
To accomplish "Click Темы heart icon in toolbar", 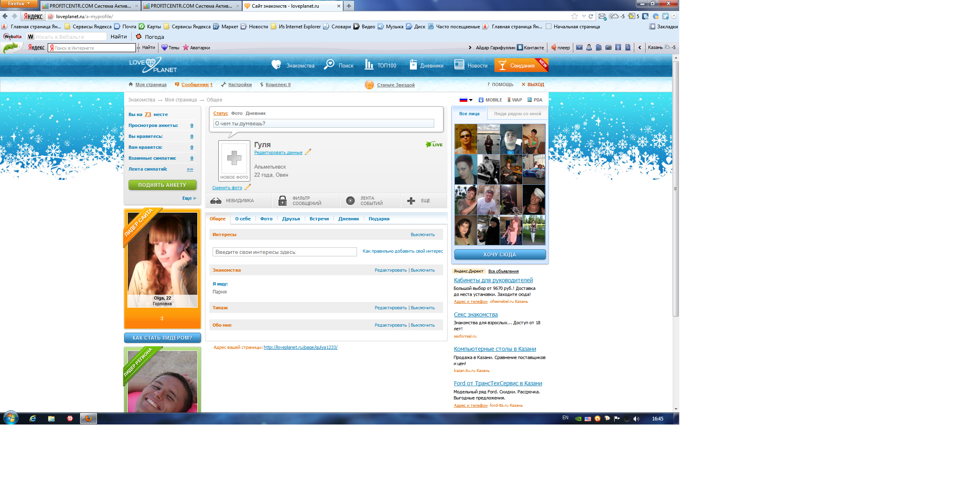I will tap(164, 47).
